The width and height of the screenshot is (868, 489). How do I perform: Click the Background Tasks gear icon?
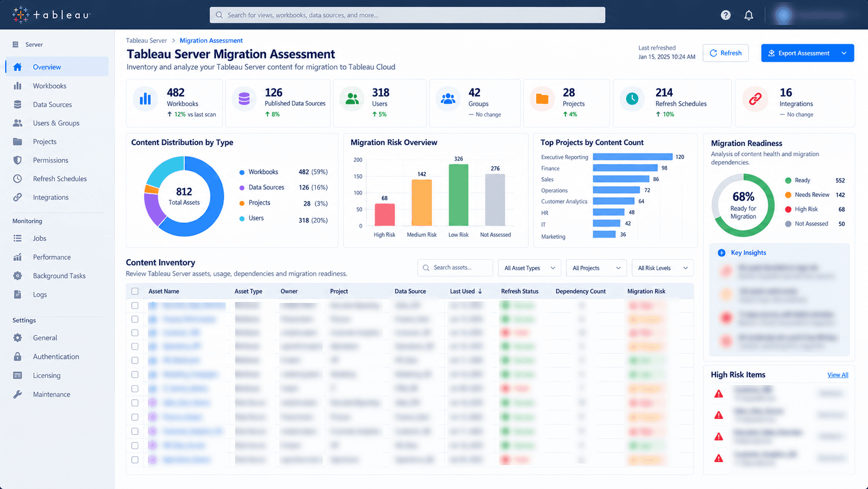(18, 276)
